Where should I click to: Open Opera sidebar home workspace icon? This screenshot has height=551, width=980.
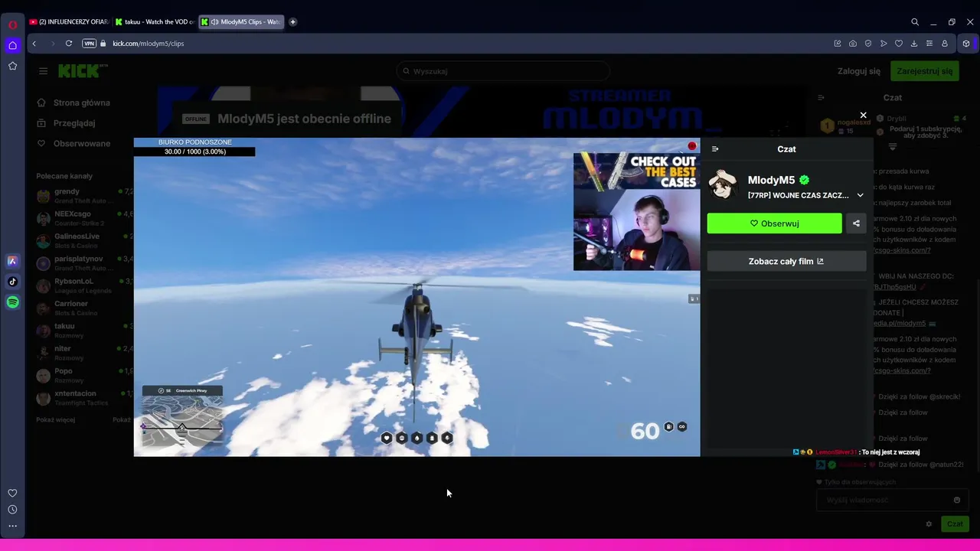(x=12, y=45)
